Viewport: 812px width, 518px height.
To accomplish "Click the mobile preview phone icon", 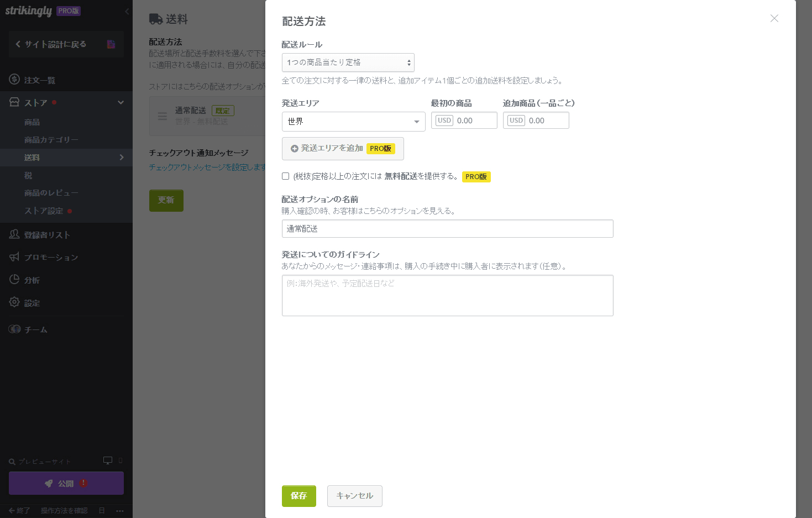I will pyautogui.click(x=121, y=461).
